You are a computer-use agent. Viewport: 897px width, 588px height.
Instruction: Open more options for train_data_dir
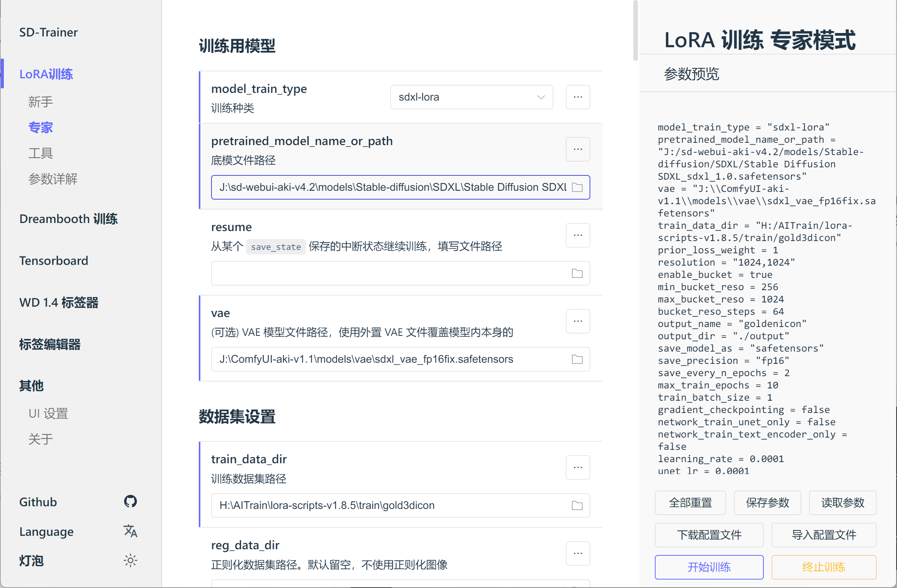tap(578, 467)
